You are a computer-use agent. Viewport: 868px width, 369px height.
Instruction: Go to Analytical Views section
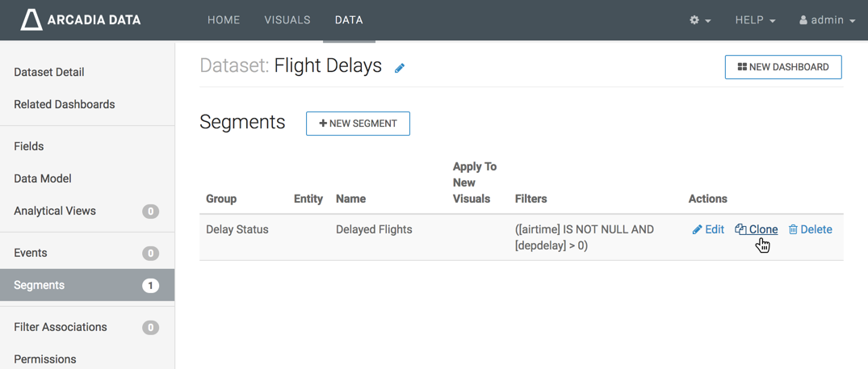55,211
